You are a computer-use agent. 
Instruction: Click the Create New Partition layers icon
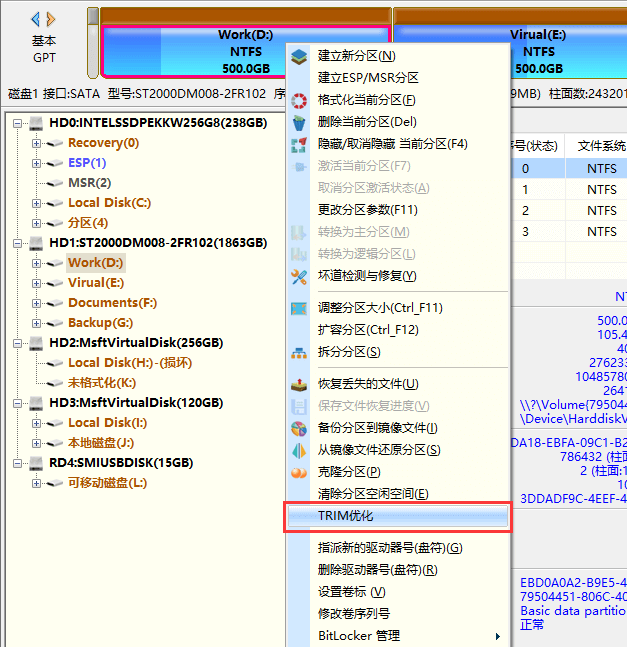pyautogui.click(x=299, y=56)
